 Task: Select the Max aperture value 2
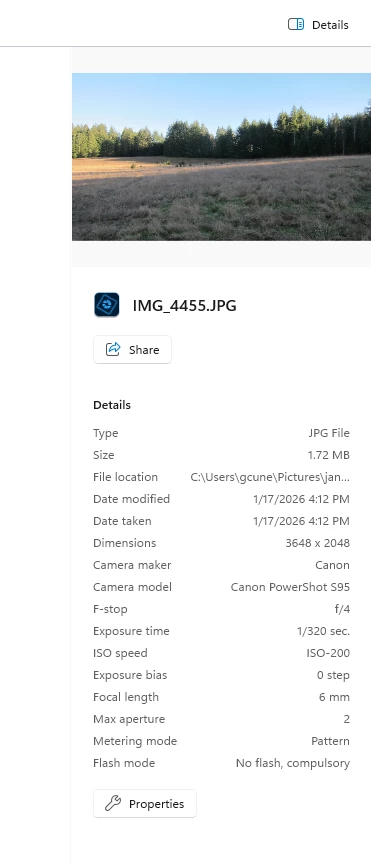[x=347, y=719]
